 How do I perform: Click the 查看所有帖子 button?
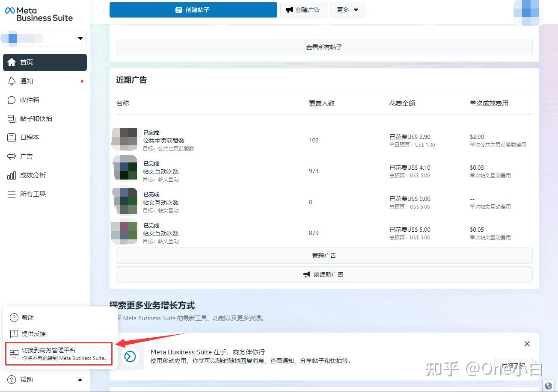click(324, 47)
